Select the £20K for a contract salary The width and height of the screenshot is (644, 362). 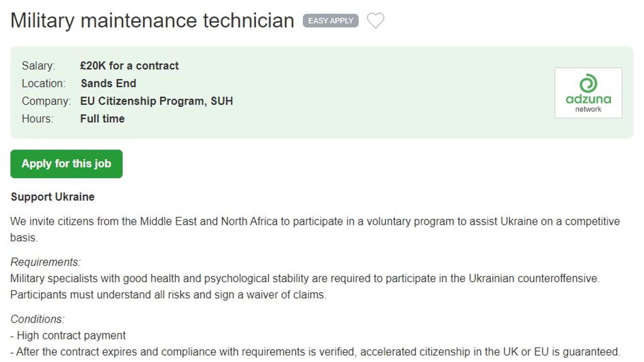[129, 65]
